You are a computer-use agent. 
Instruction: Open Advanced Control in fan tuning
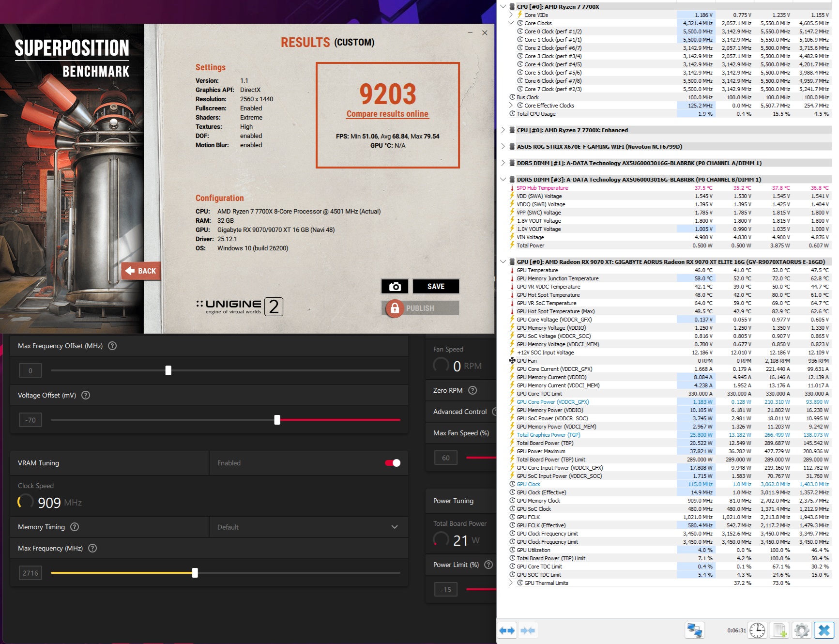coord(460,412)
